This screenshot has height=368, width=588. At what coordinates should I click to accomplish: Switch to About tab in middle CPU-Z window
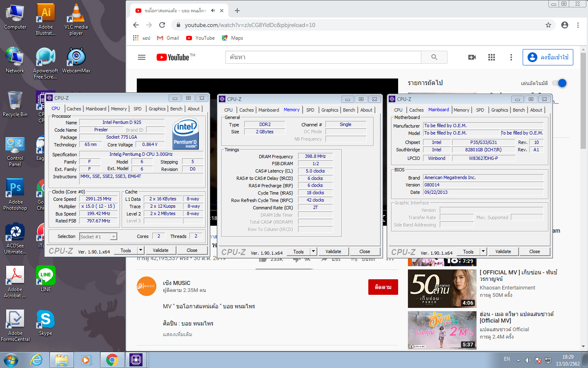(x=366, y=110)
